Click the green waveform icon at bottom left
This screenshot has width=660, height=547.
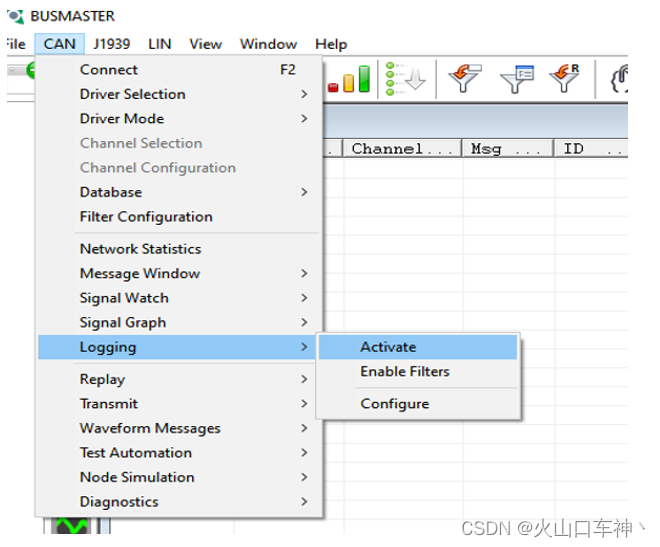71,526
